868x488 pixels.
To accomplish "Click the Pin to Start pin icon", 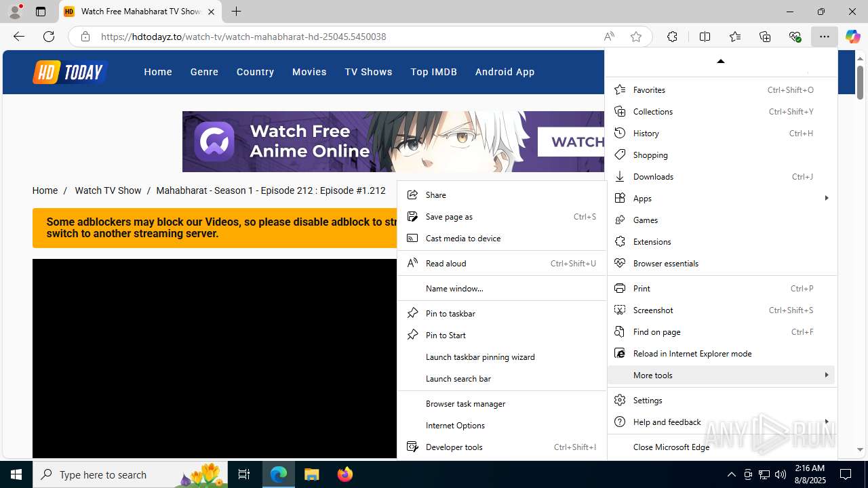I will tap(412, 335).
